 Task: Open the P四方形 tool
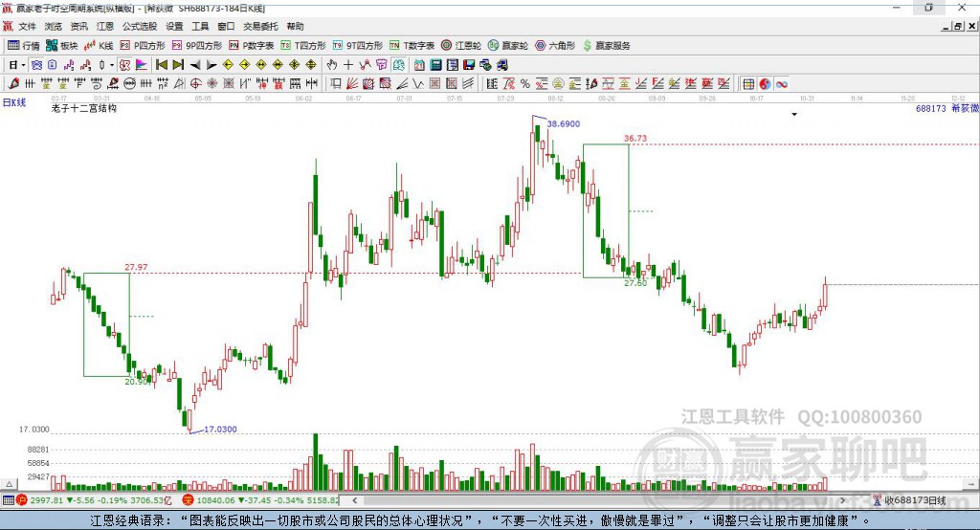[x=143, y=46]
